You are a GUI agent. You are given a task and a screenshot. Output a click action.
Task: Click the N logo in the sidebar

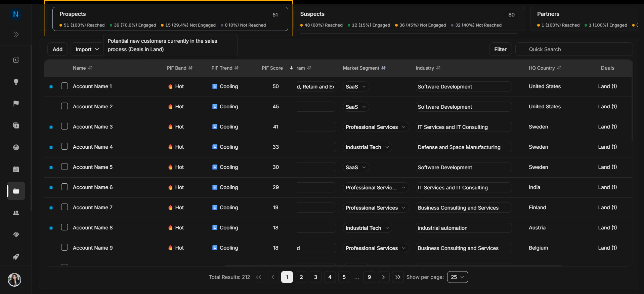point(16,14)
